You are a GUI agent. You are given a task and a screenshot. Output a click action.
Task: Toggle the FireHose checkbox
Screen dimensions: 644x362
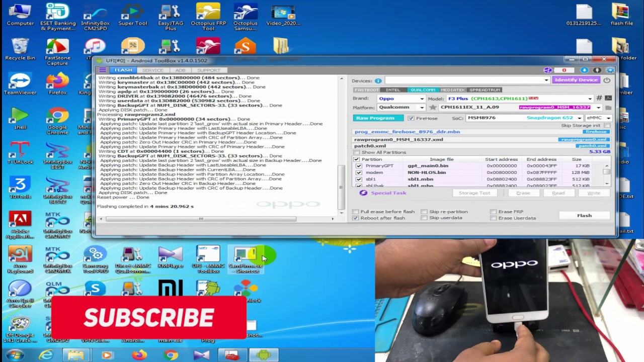(x=411, y=118)
